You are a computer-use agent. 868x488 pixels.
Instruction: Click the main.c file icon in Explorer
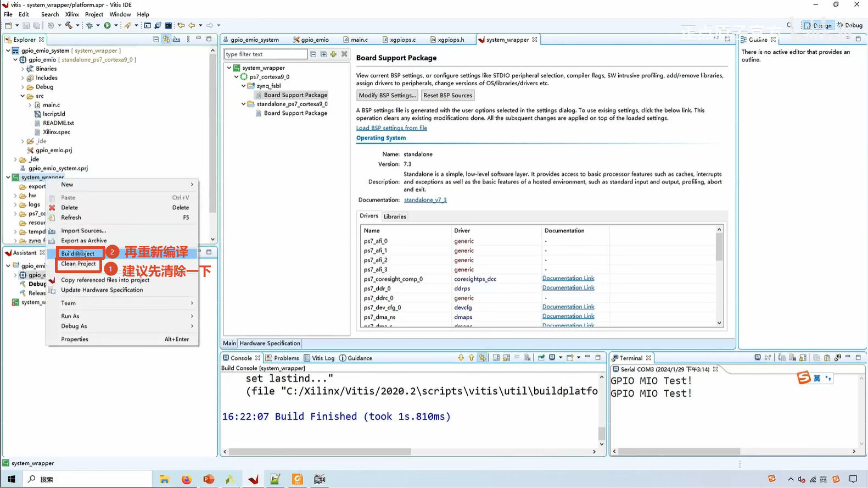[37, 105]
